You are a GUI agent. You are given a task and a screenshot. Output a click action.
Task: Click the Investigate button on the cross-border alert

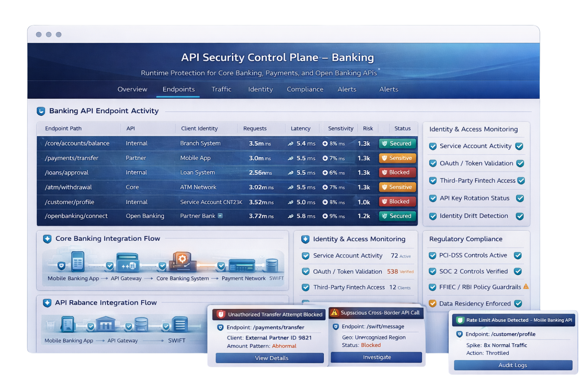[x=377, y=357]
